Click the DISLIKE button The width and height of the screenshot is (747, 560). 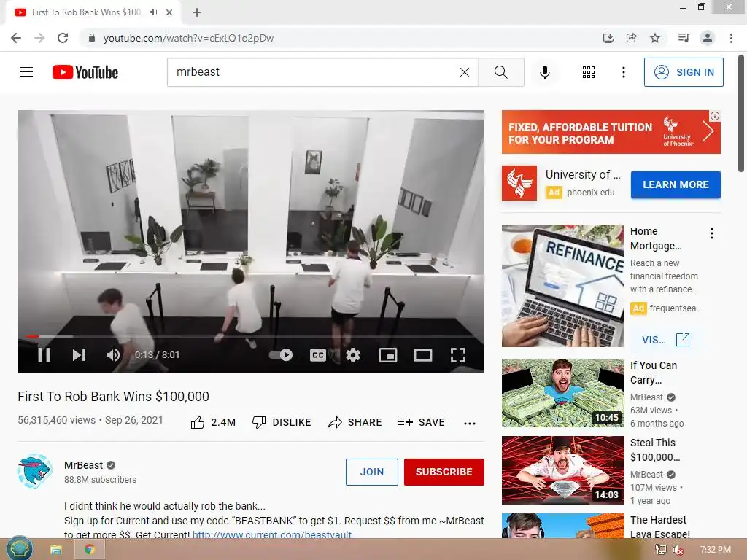click(x=282, y=422)
